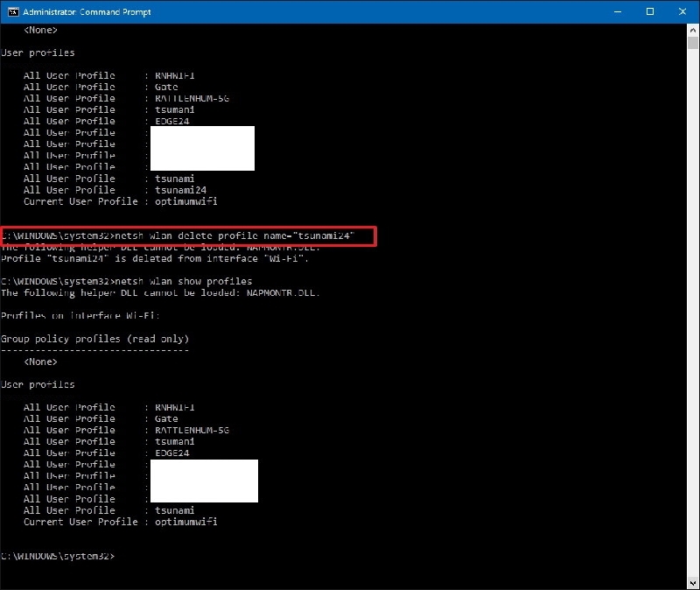This screenshot has width=700, height=590.
Task: Click the 'User profiles' heading after show profiles command
Action: pos(38,384)
